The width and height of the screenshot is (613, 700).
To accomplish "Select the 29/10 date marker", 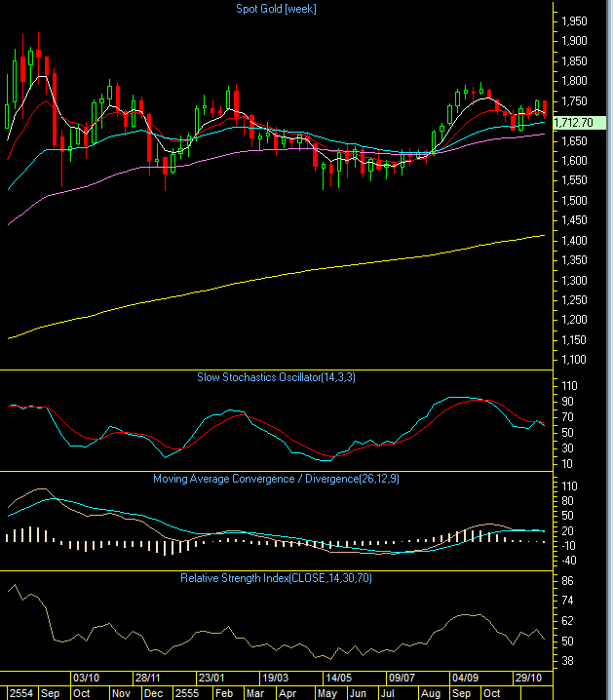I will [x=527, y=678].
